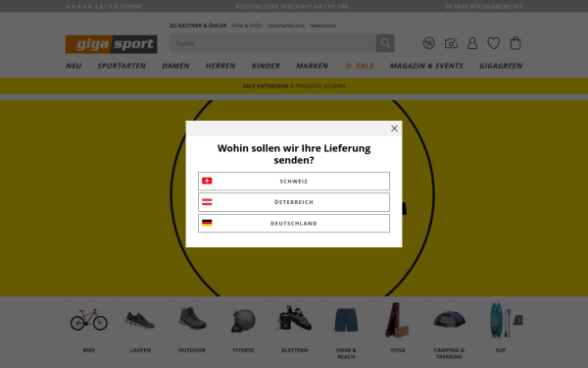Open the MARKEN menu
This screenshot has width=588, height=368.
coord(312,66)
